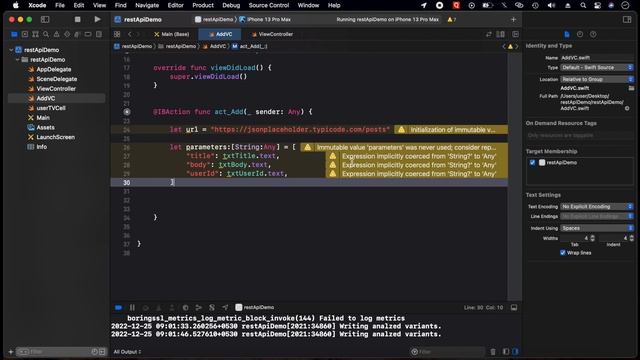Screen dimensions: 640x360
Task: Show the History inspector tab
Action: pyautogui.click(x=580, y=34)
